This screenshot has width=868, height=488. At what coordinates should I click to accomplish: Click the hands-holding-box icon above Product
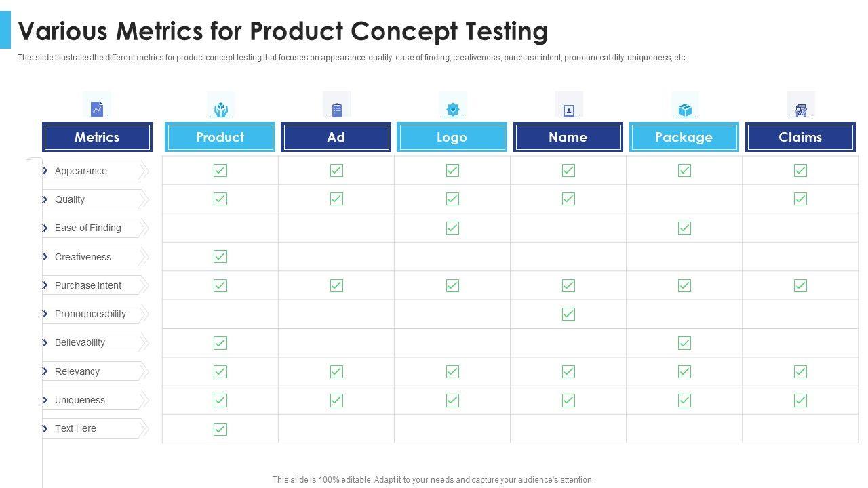pyautogui.click(x=220, y=109)
